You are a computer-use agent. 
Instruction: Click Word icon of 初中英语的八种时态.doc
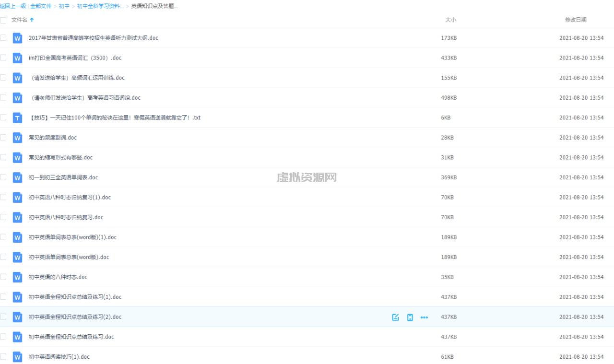[17, 277]
